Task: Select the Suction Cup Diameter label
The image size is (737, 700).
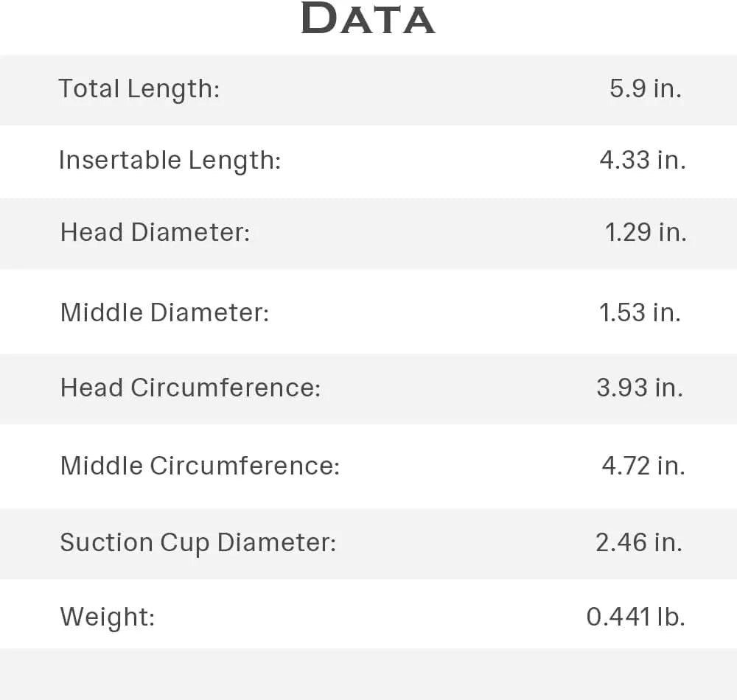Action: 198,544
